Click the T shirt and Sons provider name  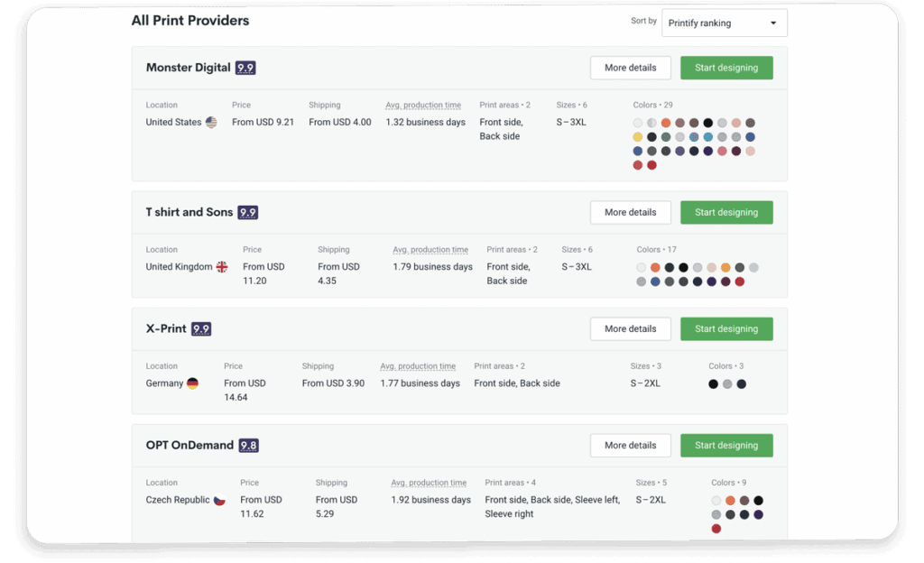[189, 213]
